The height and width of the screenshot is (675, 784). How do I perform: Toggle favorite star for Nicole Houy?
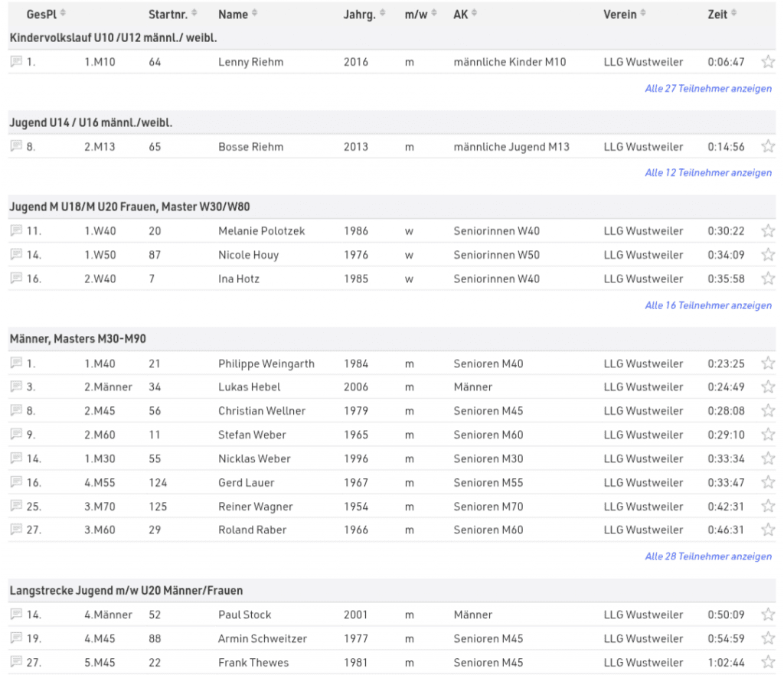pyautogui.click(x=768, y=255)
